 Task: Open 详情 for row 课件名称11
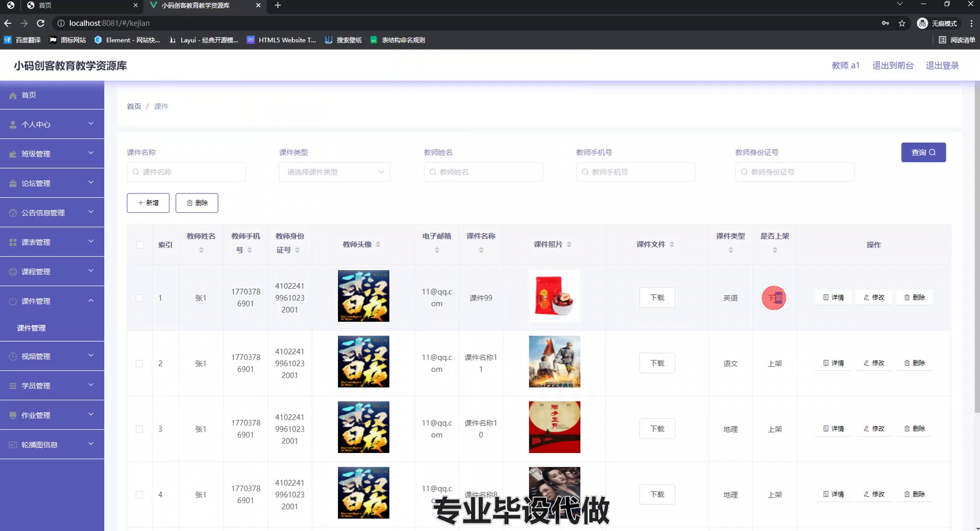[834, 363]
